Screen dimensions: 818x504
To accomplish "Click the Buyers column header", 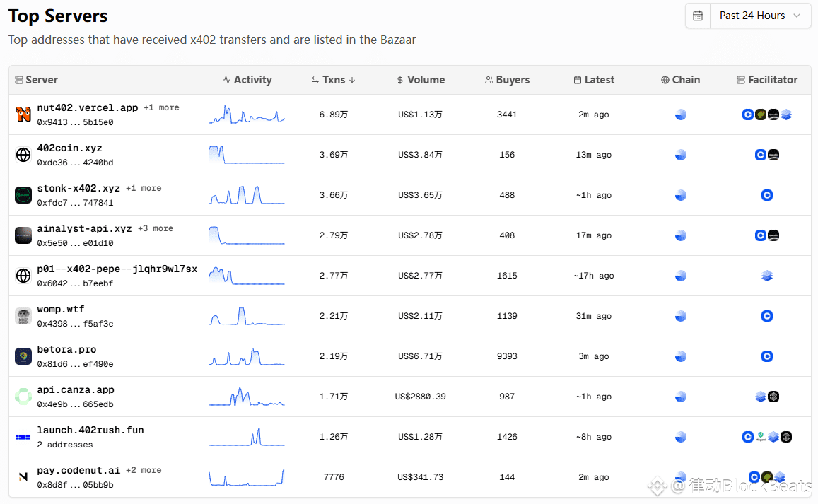I will click(507, 80).
